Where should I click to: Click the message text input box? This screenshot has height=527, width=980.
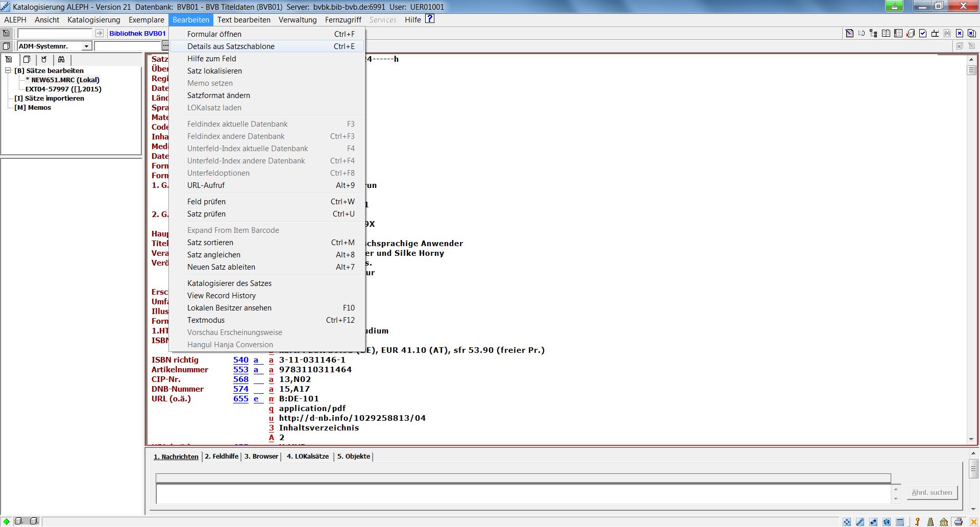pos(523,493)
